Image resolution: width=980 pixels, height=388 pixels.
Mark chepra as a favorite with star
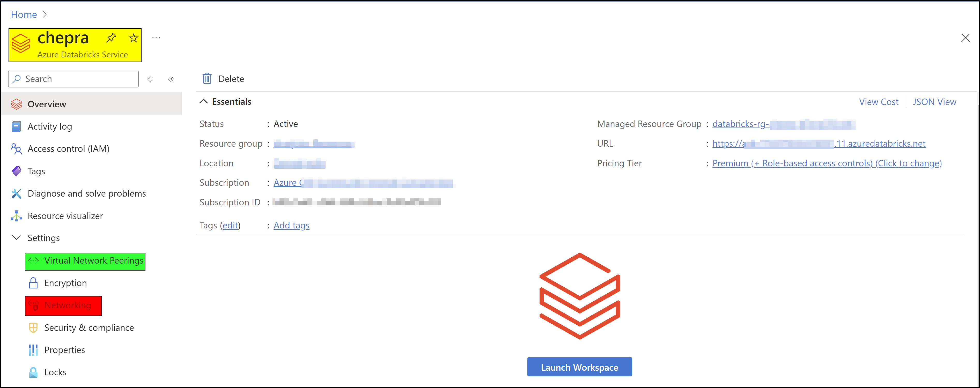click(133, 38)
